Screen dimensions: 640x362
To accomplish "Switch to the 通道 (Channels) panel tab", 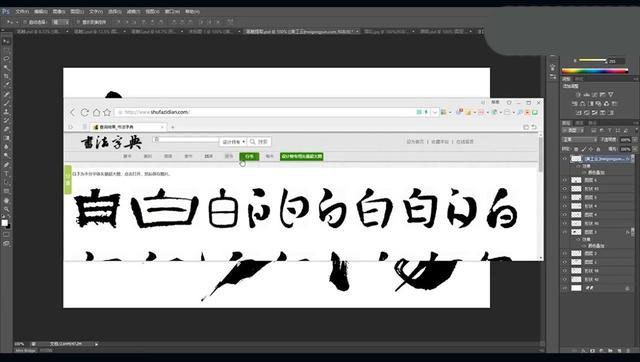I will (x=579, y=123).
